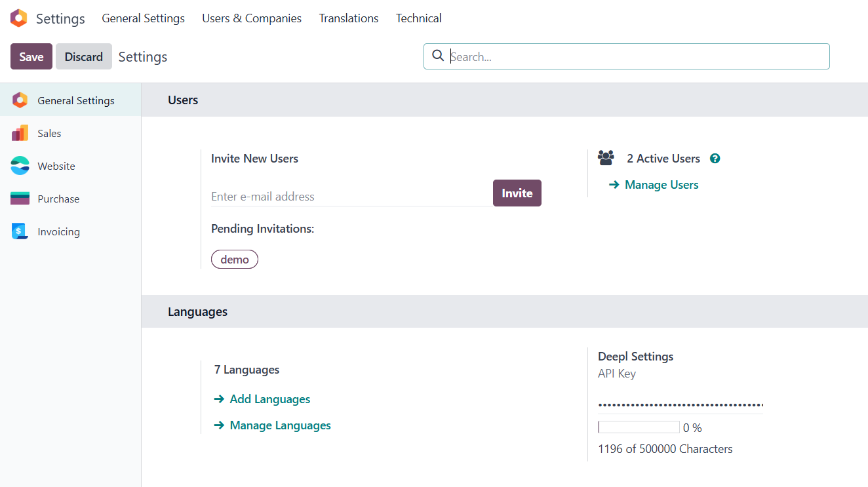Click the Invoicing module icon in sidebar
Image resolution: width=868 pixels, height=487 pixels.
[20, 231]
